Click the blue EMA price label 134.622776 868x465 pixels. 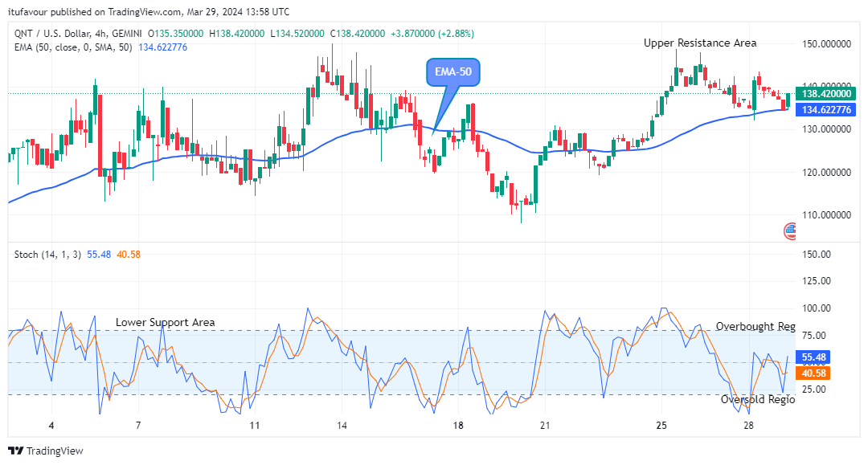point(826,109)
